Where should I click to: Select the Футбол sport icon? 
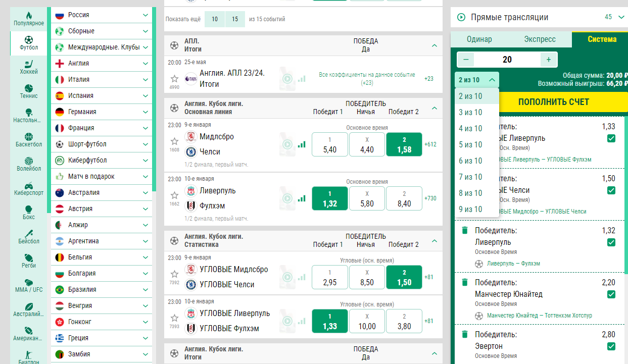point(29,42)
